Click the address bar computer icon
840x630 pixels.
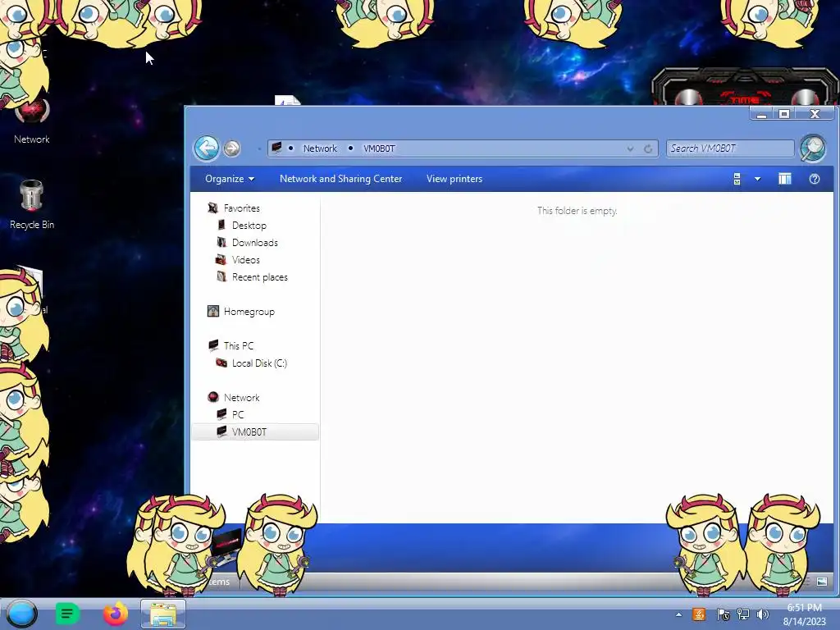coord(276,148)
